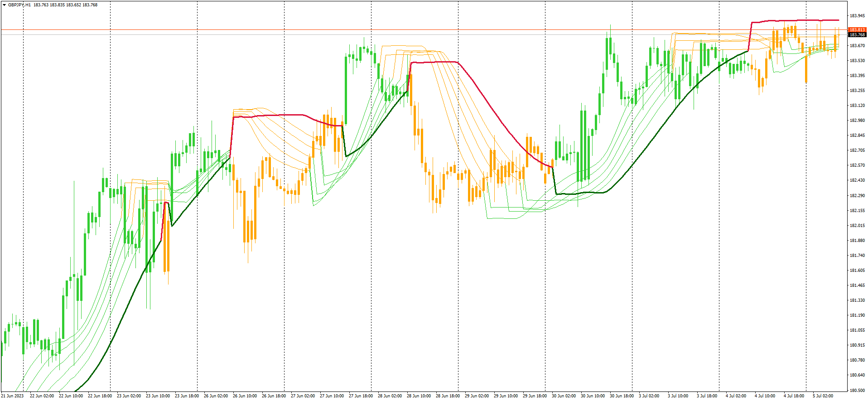Click the 22 Jun 10:00 time label
The height and width of the screenshot is (401, 868).
coord(71,396)
